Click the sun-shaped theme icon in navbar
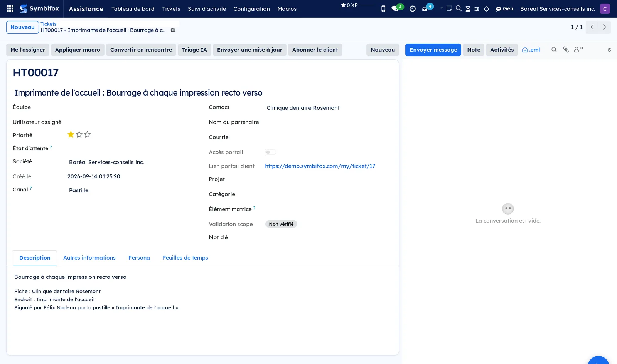Viewport: 617px width, 364px height. point(486,9)
